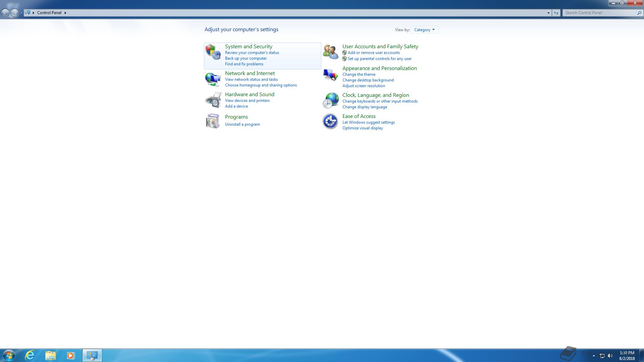Open Network and Internet category
Image resolution: width=644 pixels, height=362 pixels.
(x=250, y=73)
